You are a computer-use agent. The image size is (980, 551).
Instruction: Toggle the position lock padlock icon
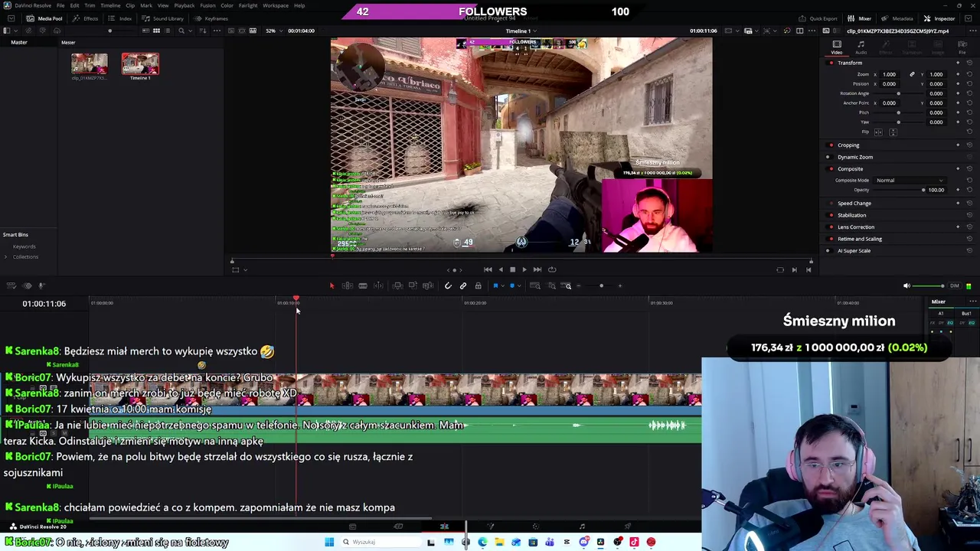479,285
